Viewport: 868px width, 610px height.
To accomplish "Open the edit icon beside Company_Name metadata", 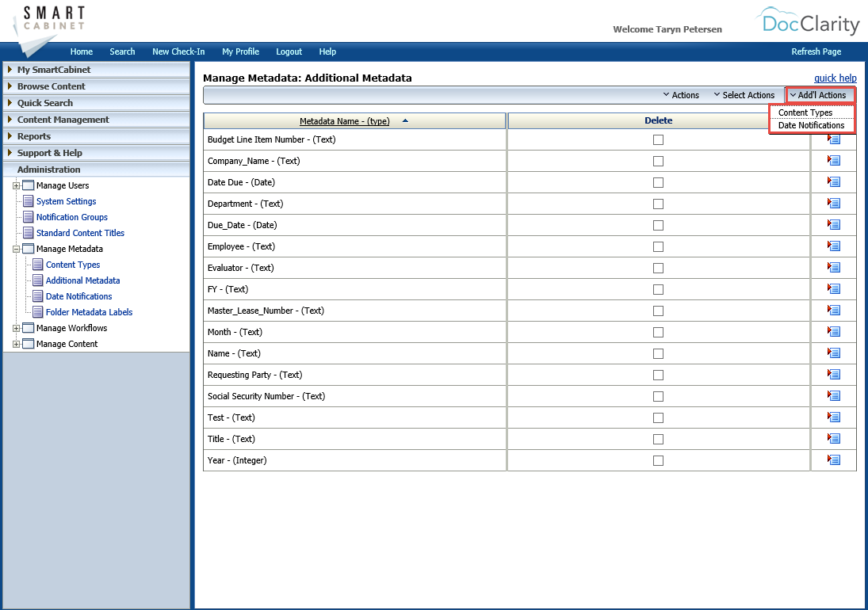I will pos(833,160).
